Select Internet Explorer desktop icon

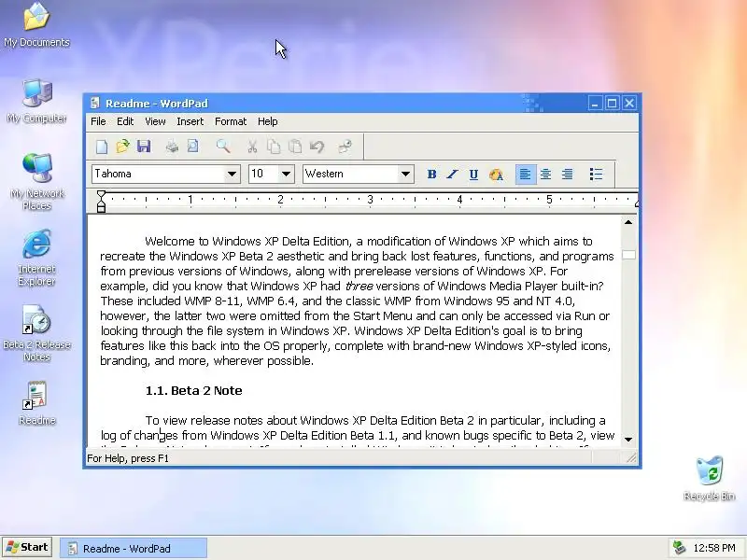click(x=36, y=258)
